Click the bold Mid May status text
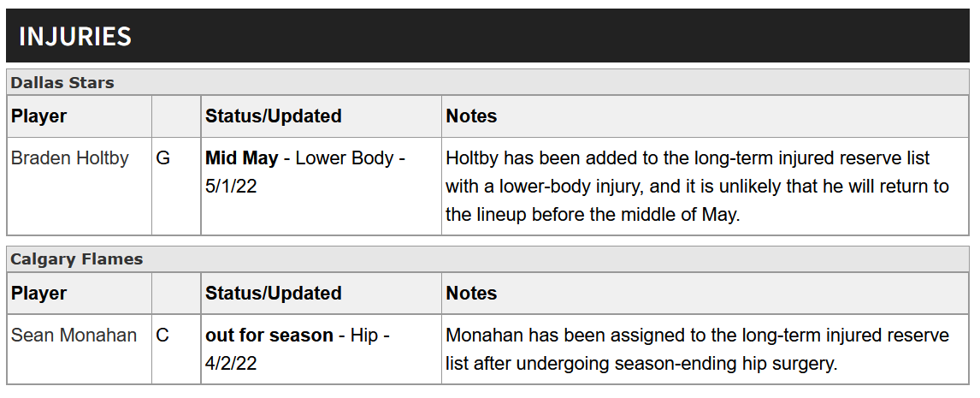The image size is (980, 398). [x=241, y=158]
